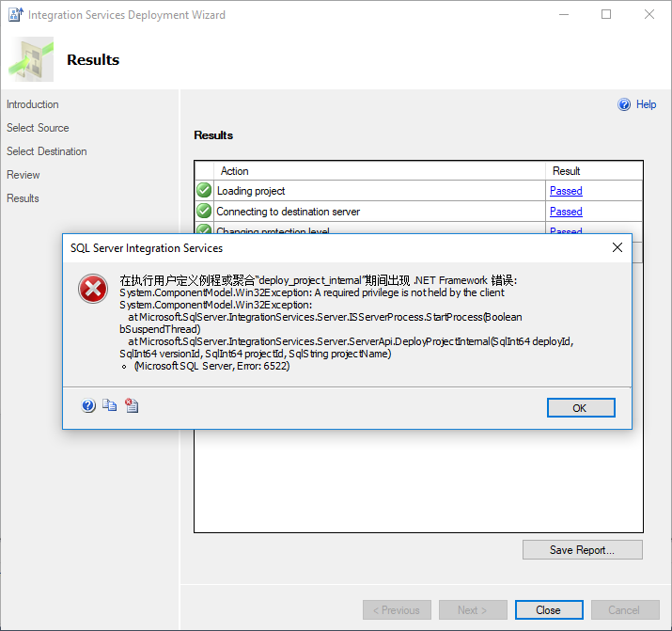Click the wizard app icon in title bar
Viewport: 672px width, 631px height.
(x=13, y=15)
